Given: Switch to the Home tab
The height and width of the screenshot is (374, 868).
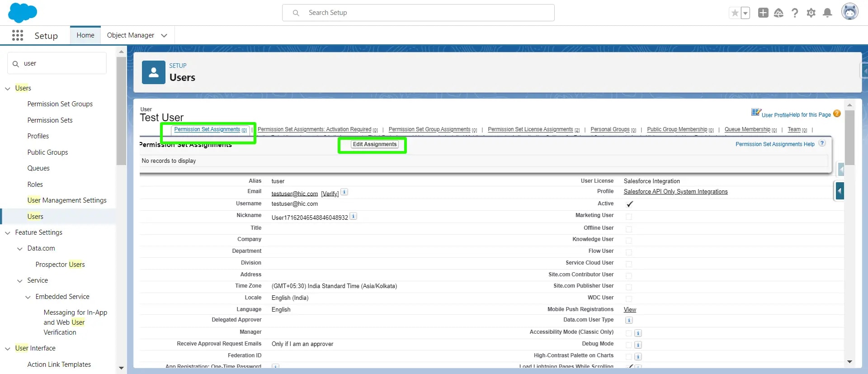Looking at the screenshot, I should click(85, 35).
